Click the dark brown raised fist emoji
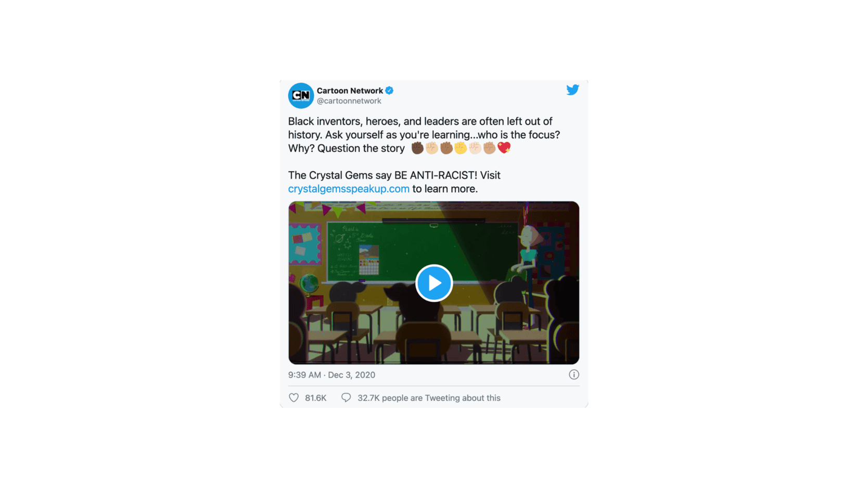Viewport: 868px width, 488px height. [417, 148]
